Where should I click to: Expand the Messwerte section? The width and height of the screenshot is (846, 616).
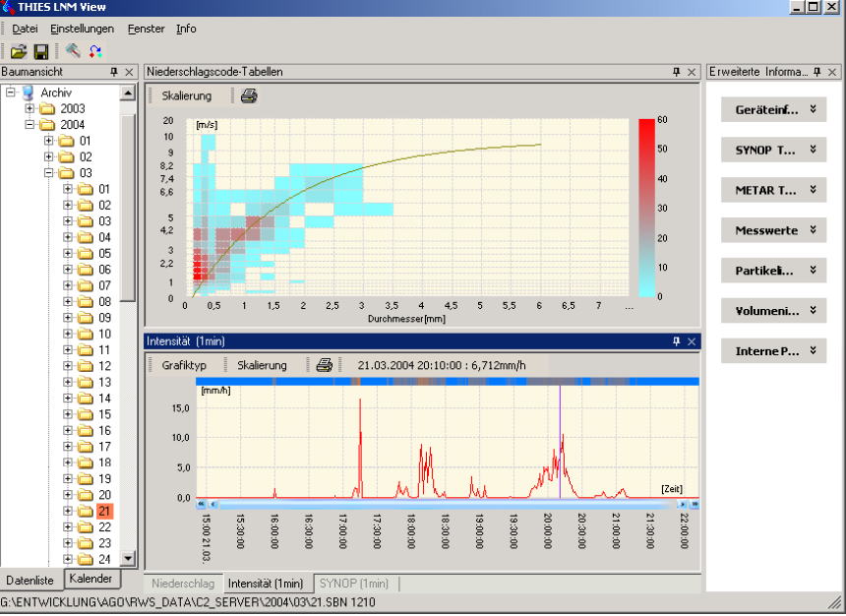coord(774,230)
